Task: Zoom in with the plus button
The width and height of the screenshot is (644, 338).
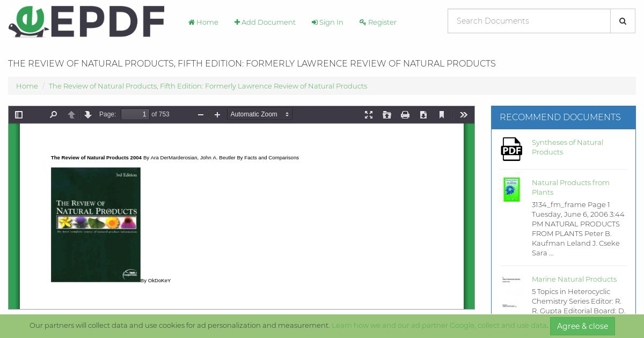Action: point(217,115)
